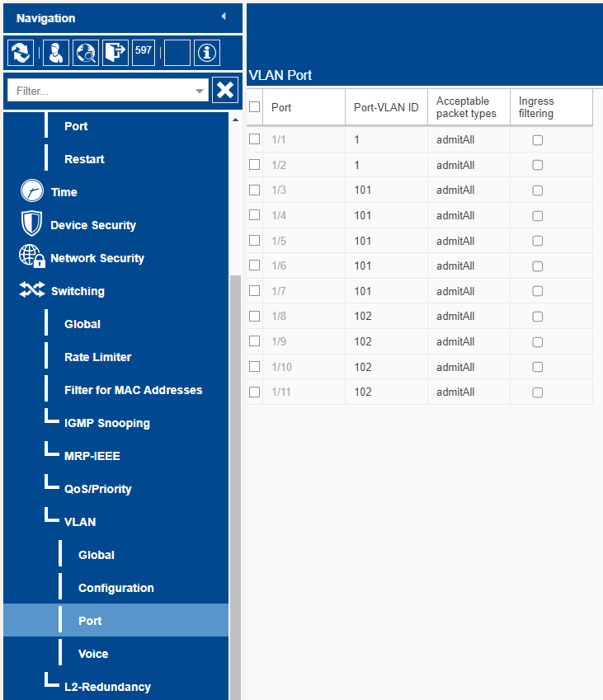Select row checkbox for port 1/11
Screen dimensions: 603x700
click(255, 392)
